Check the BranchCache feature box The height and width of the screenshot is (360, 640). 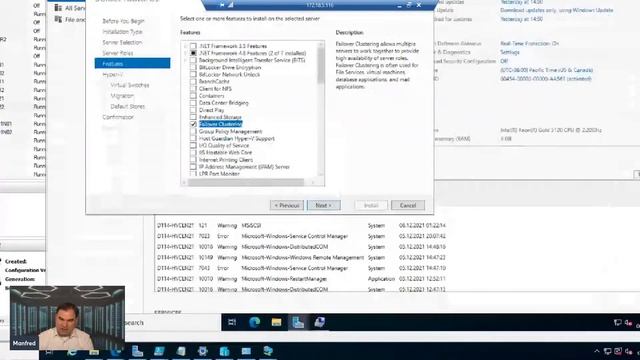(193, 82)
